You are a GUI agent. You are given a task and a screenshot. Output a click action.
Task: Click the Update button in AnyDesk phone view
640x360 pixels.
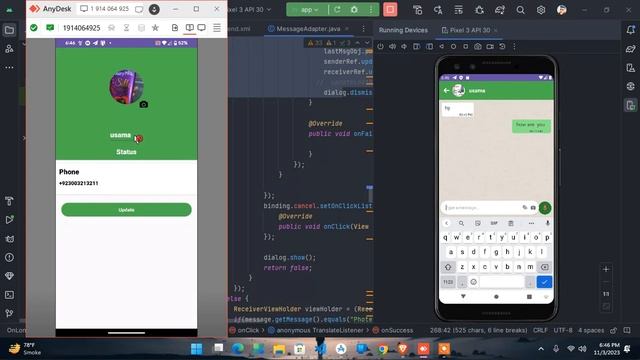[x=126, y=209]
